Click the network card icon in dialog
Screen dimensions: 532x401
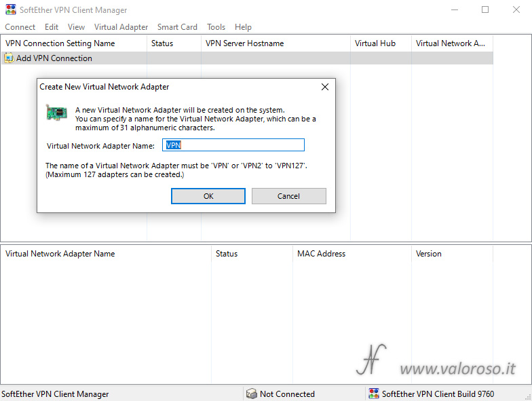click(x=57, y=113)
